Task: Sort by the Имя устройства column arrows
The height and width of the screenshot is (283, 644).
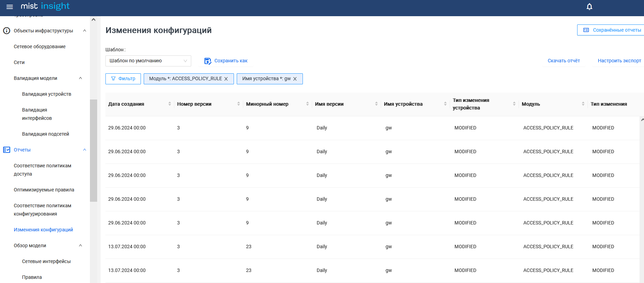Action: tap(445, 104)
